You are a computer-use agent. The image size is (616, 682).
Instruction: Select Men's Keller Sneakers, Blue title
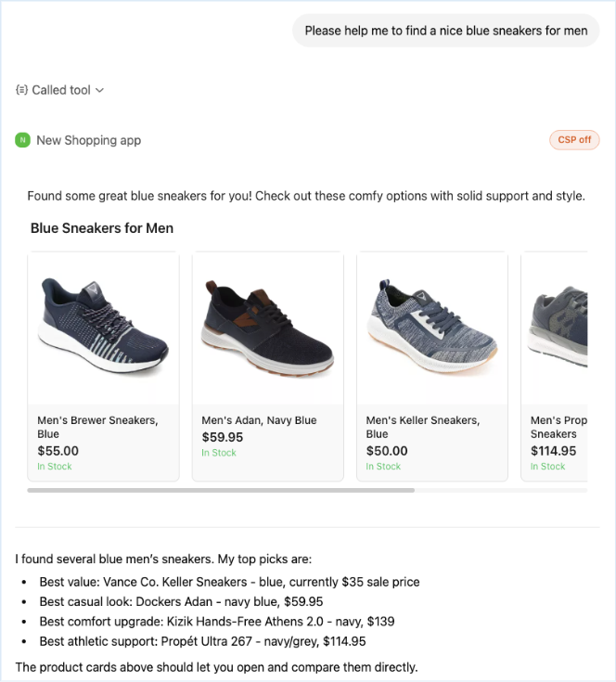(x=423, y=427)
